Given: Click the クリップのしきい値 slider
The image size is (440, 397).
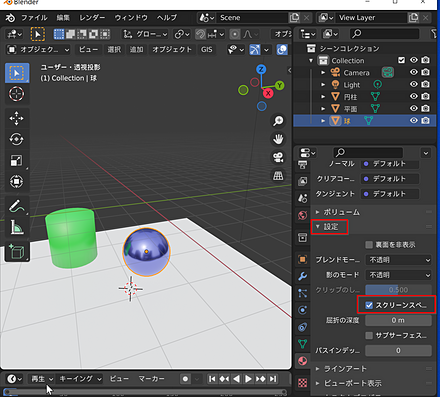Looking at the screenshot, I should click(x=399, y=290).
